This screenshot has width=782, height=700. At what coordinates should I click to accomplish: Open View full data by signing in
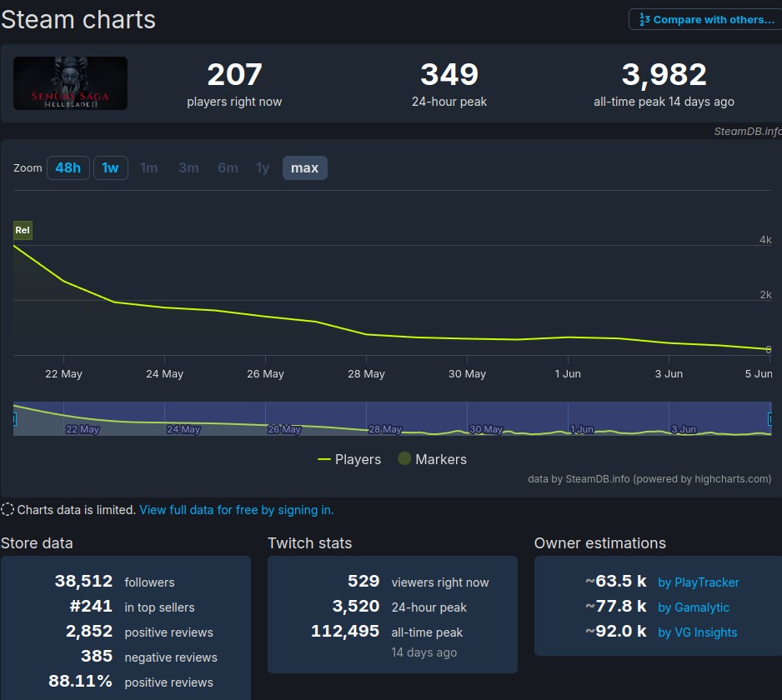click(237, 510)
